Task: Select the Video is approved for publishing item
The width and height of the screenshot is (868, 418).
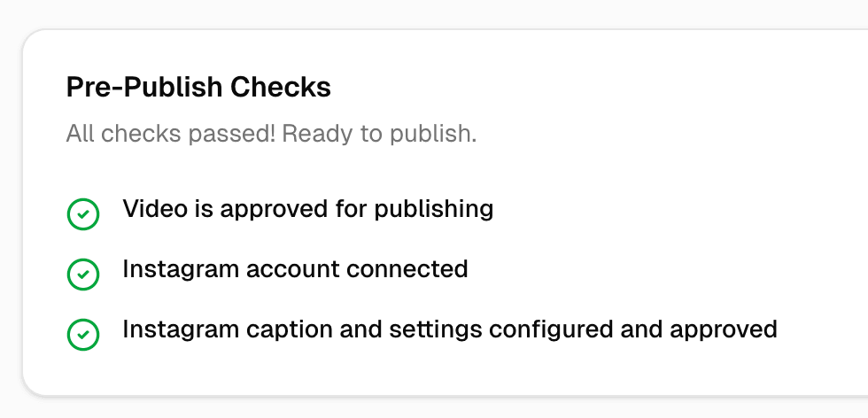Action: [307, 209]
